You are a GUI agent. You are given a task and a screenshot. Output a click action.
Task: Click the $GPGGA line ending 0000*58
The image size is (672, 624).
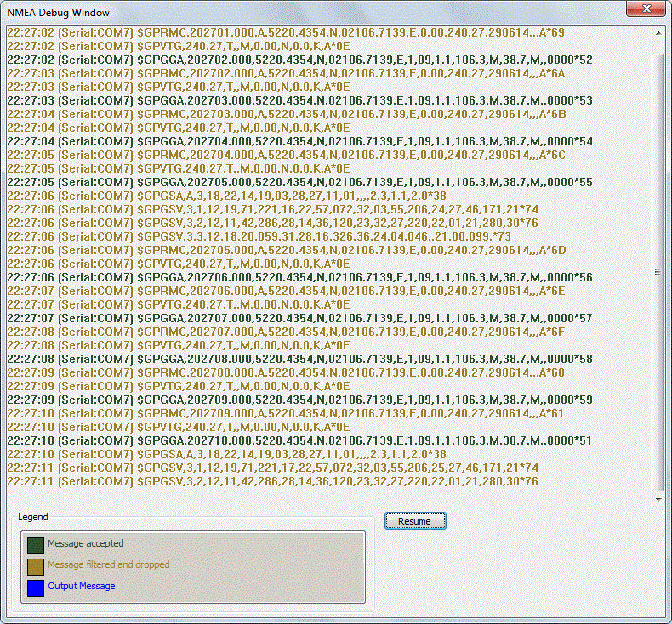300,359
